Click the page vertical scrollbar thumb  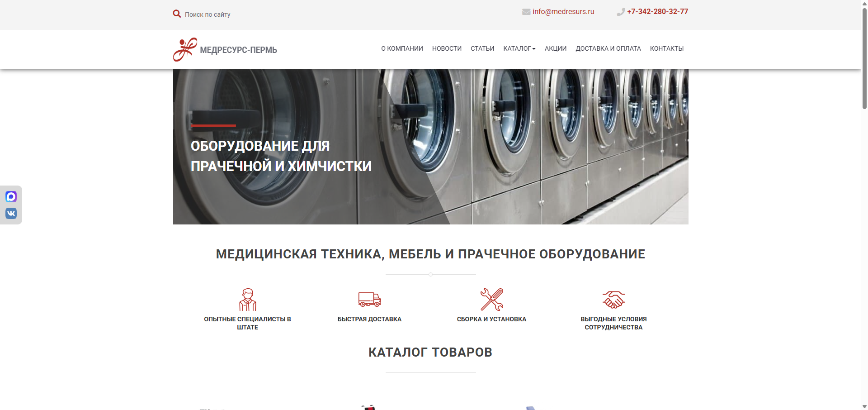point(864,58)
